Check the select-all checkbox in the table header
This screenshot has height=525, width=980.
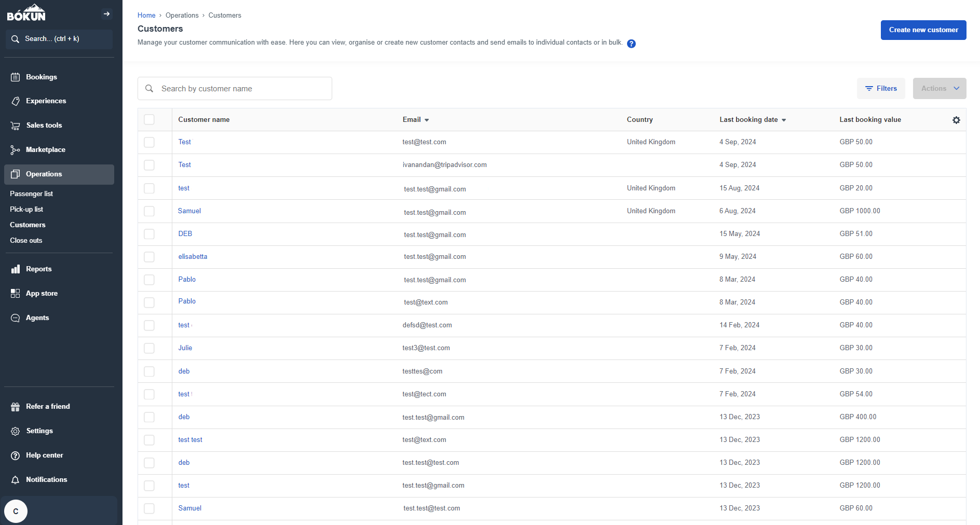(149, 119)
